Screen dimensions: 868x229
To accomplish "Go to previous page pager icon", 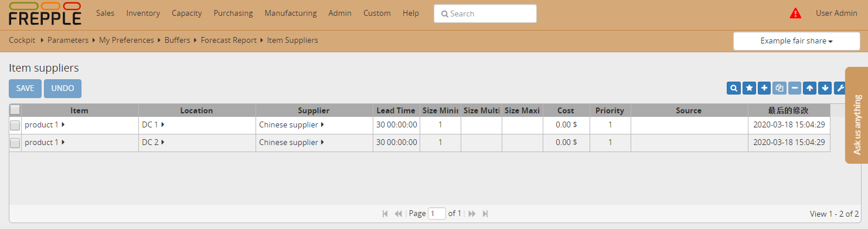I will coord(399,214).
